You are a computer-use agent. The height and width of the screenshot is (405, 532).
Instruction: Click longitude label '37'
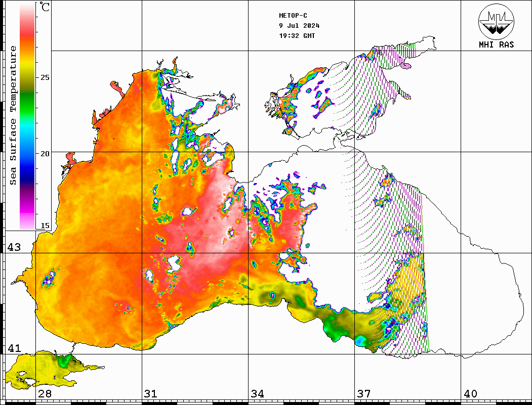click(364, 393)
